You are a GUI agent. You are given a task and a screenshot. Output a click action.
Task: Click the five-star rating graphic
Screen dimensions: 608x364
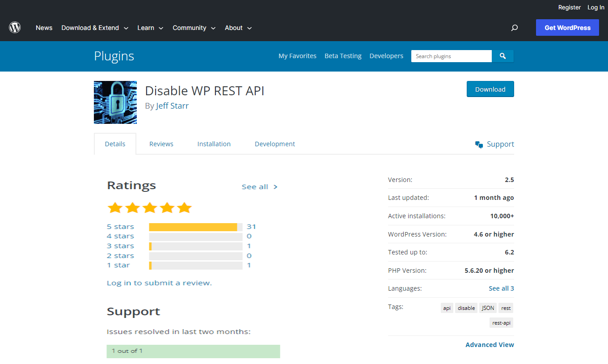(x=150, y=207)
